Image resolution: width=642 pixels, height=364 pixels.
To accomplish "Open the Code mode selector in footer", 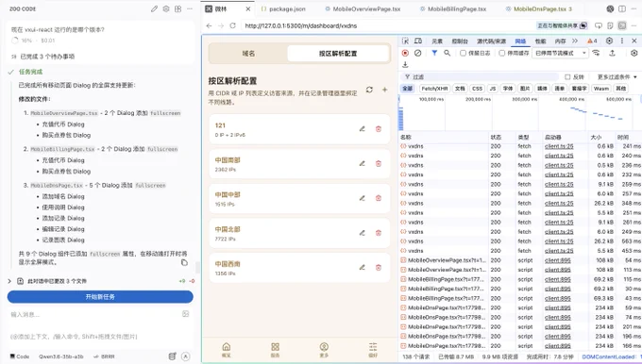I will 20,356.
